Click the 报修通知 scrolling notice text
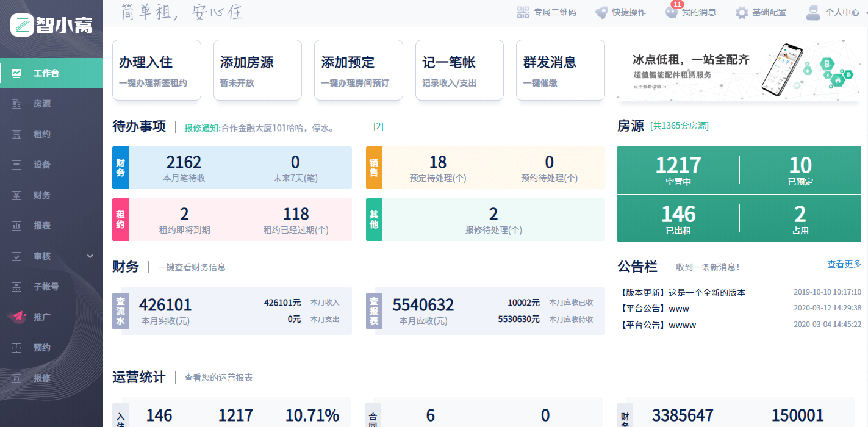Image resolution: width=868 pixels, height=427 pixels. (259, 127)
